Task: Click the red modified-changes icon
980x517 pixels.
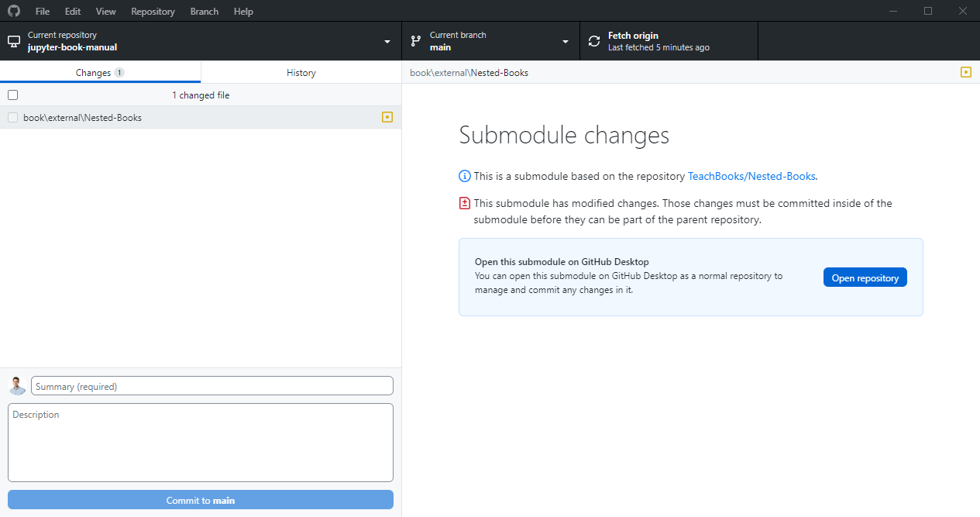Action: point(465,203)
